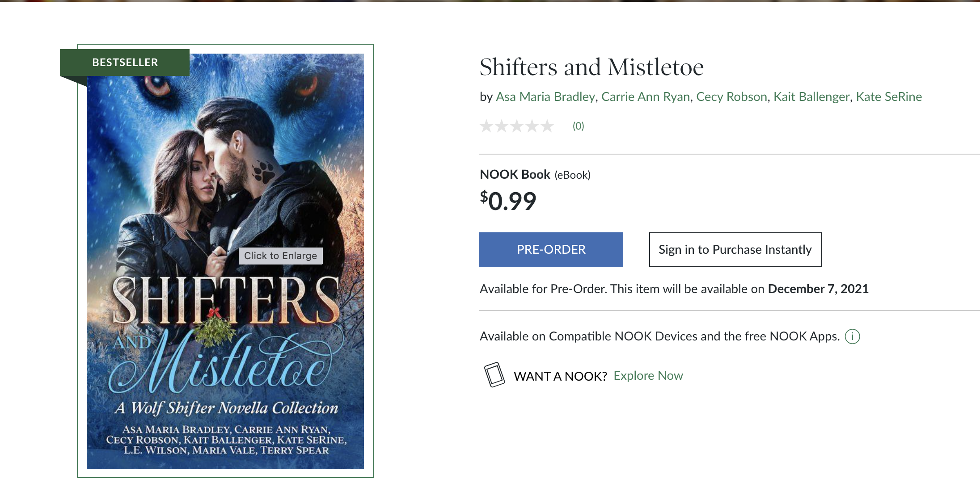Screen dimensions: 980x487
Task: Click Sign in to Purchase Instantly
Action: [x=735, y=250]
